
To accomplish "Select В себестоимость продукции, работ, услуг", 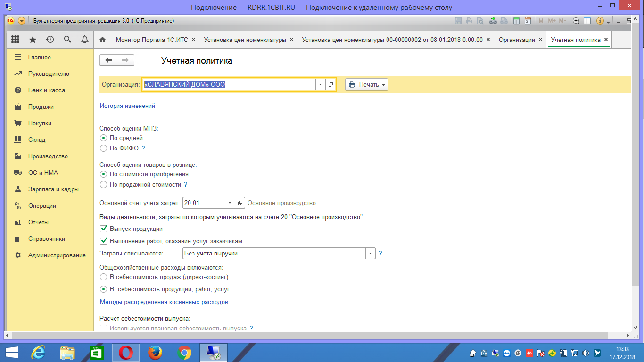I will pos(165,289).
